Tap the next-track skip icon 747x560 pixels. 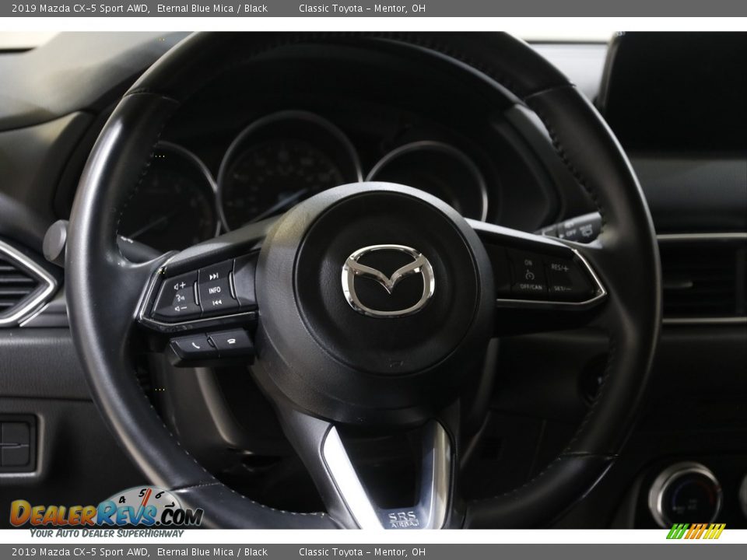tap(214, 276)
